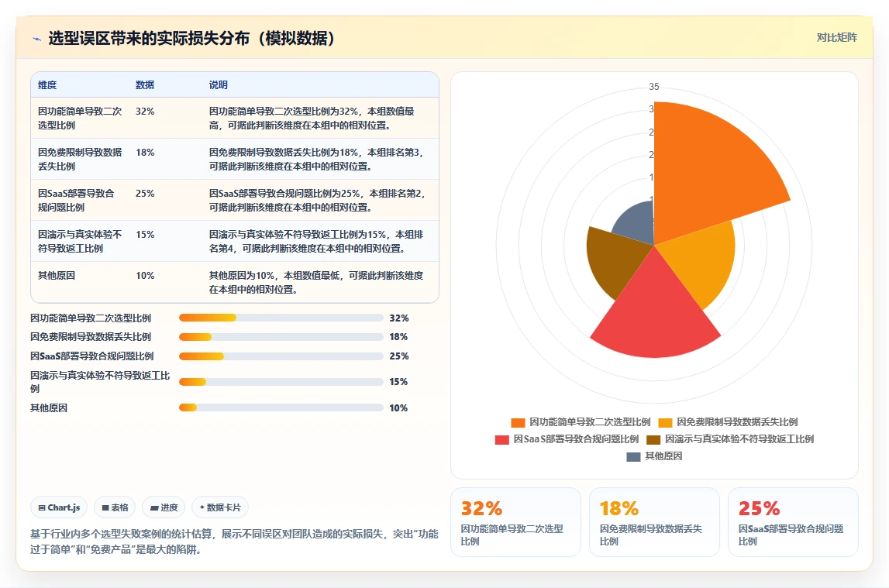This screenshot has width=889, height=588.
Task: Click the 10% value in the table
Action: (x=145, y=276)
